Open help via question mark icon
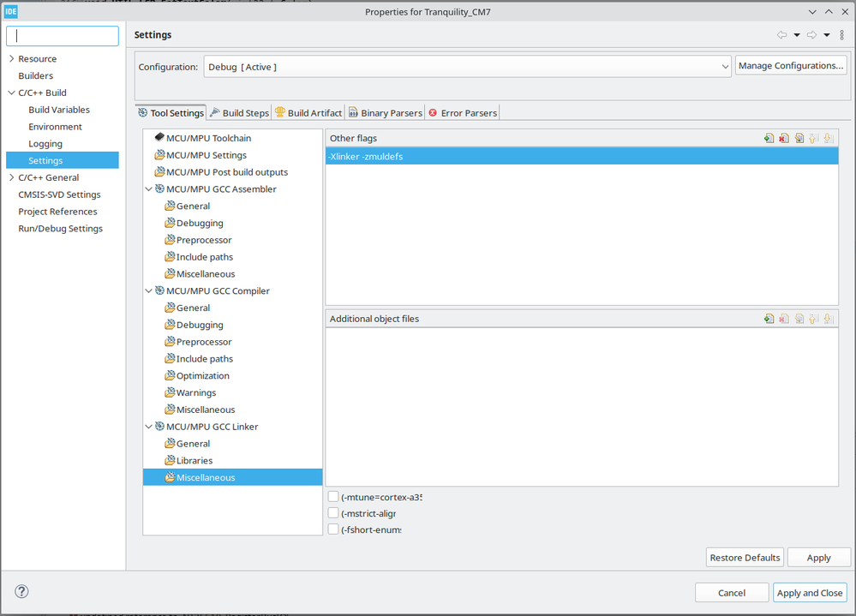This screenshot has height=616, width=856. (21, 591)
